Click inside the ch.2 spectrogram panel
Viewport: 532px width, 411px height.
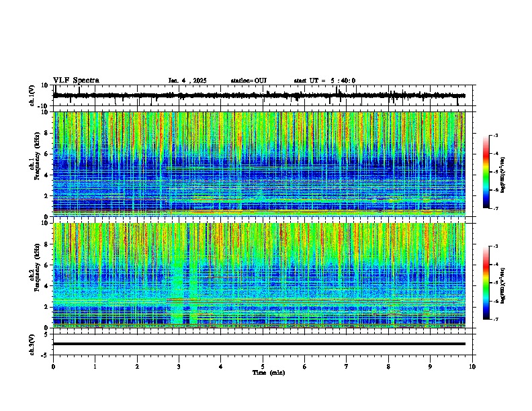(259, 275)
